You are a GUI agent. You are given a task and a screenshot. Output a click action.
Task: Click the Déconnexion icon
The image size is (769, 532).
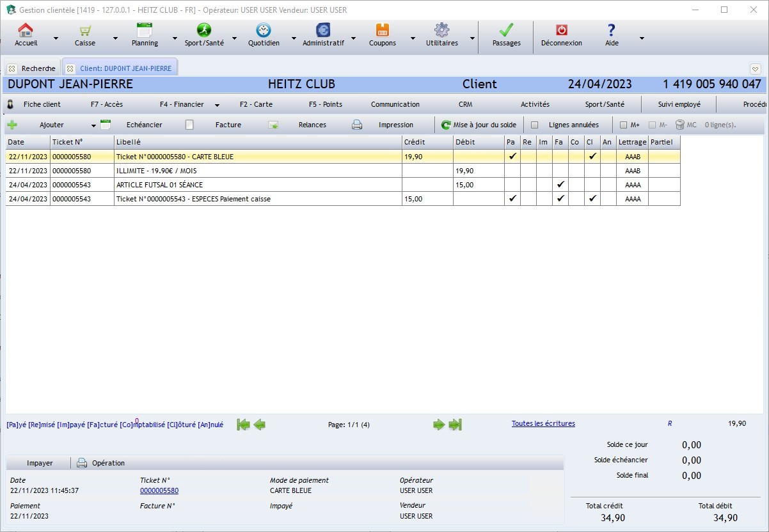pyautogui.click(x=561, y=35)
